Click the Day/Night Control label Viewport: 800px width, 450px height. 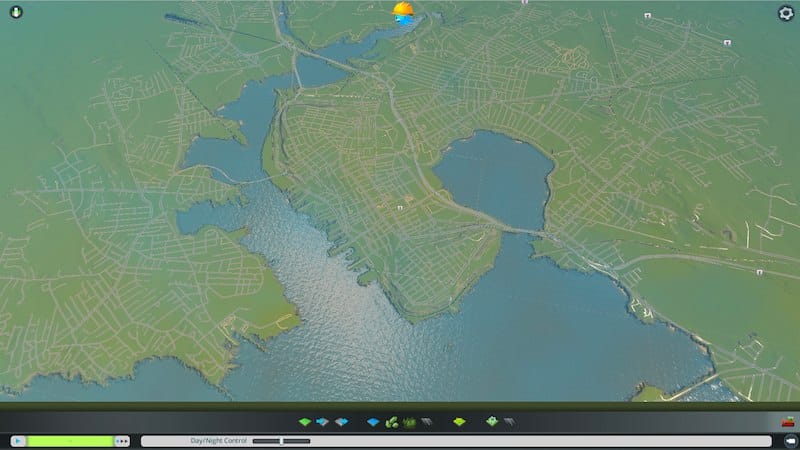(218, 441)
